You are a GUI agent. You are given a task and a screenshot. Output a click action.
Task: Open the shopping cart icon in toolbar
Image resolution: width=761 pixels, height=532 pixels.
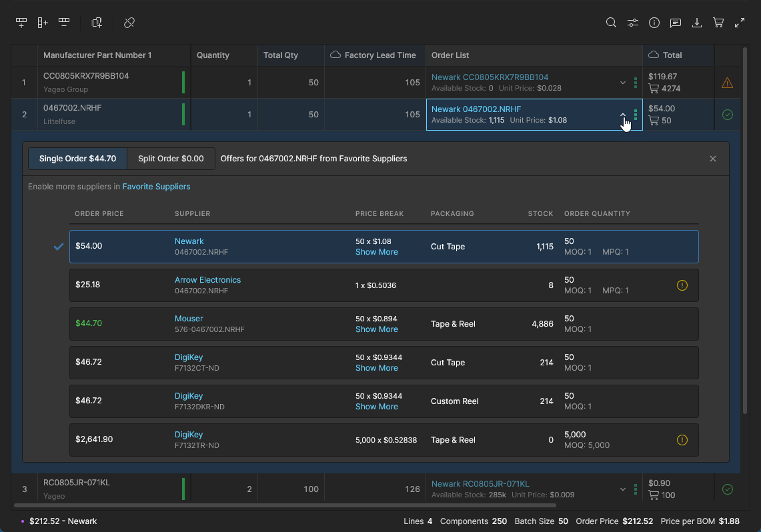pyautogui.click(x=718, y=23)
